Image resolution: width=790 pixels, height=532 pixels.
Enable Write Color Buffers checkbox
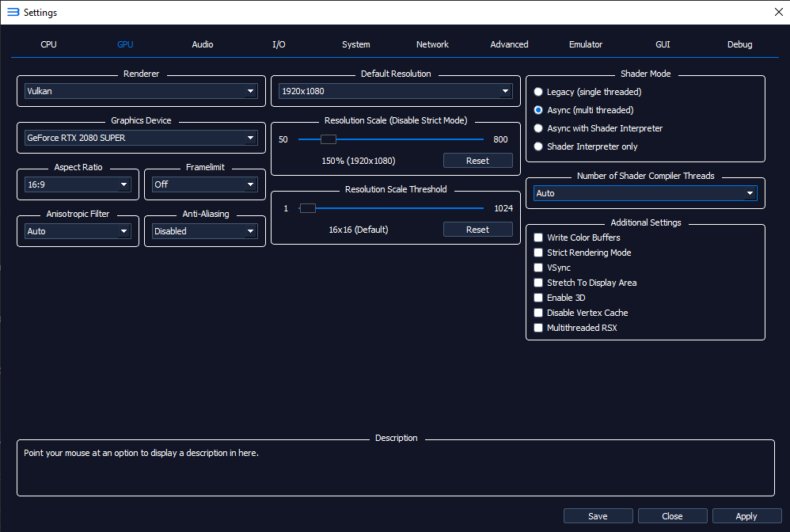click(577, 237)
